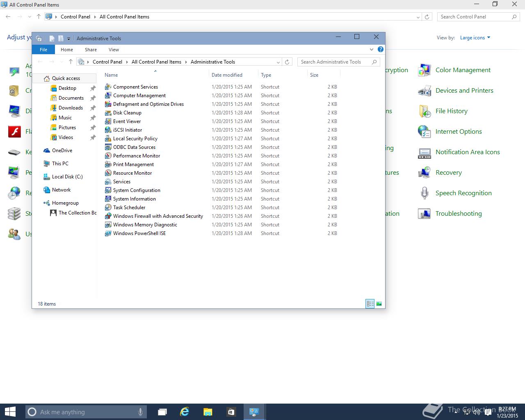Select the Services gear icon
Image resolution: width=525 pixels, height=420 pixels.
click(x=108, y=182)
